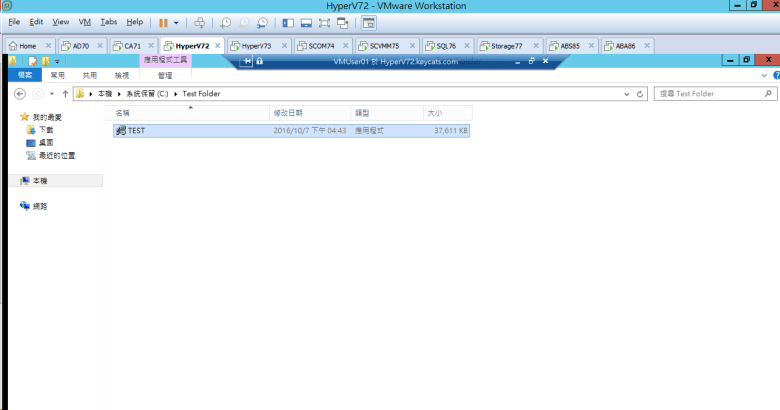Switch to Unity mode icon
This screenshot has height=410, width=780.
(342, 22)
